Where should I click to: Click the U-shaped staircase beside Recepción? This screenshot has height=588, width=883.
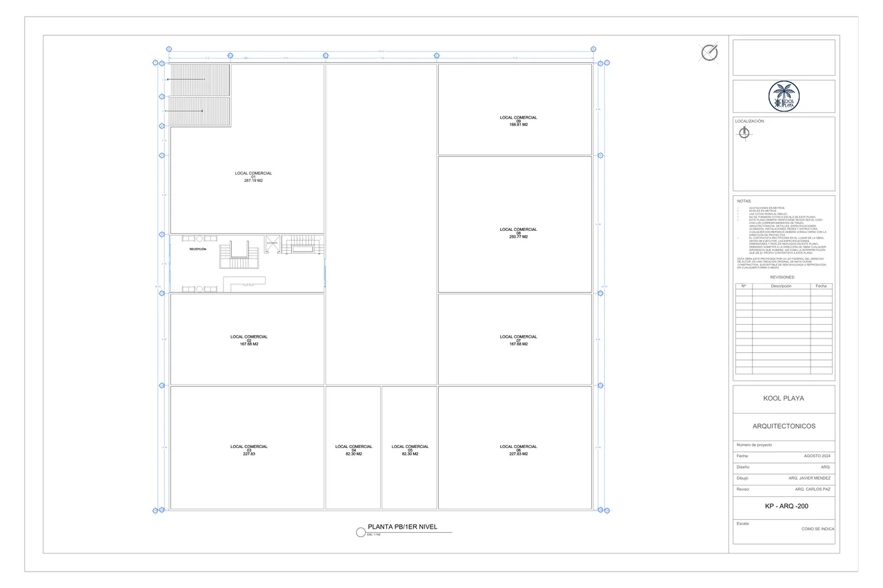point(239,254)
